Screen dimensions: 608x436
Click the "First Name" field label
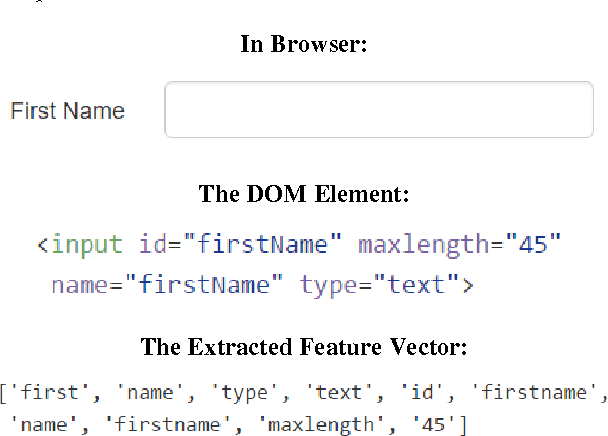point(68,111)
